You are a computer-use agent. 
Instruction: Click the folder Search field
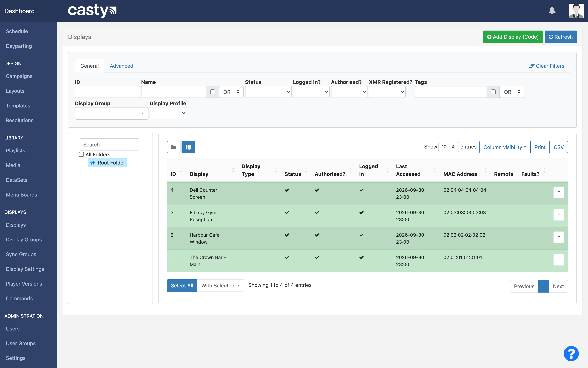coord(109,145)
